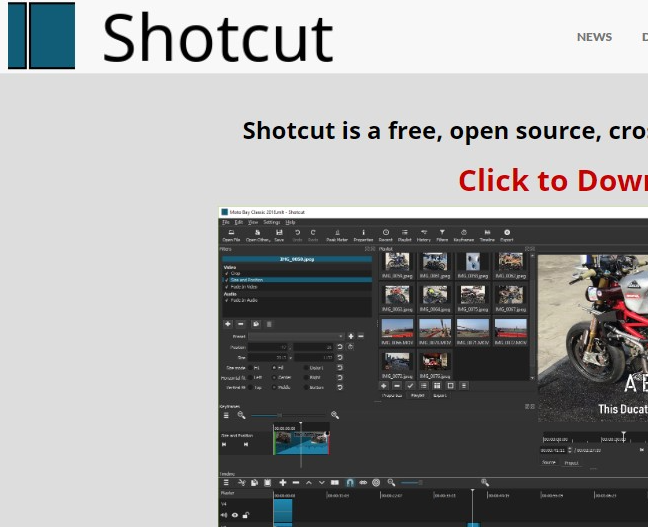Select the Distort size mode radio

tap(306, 367)
